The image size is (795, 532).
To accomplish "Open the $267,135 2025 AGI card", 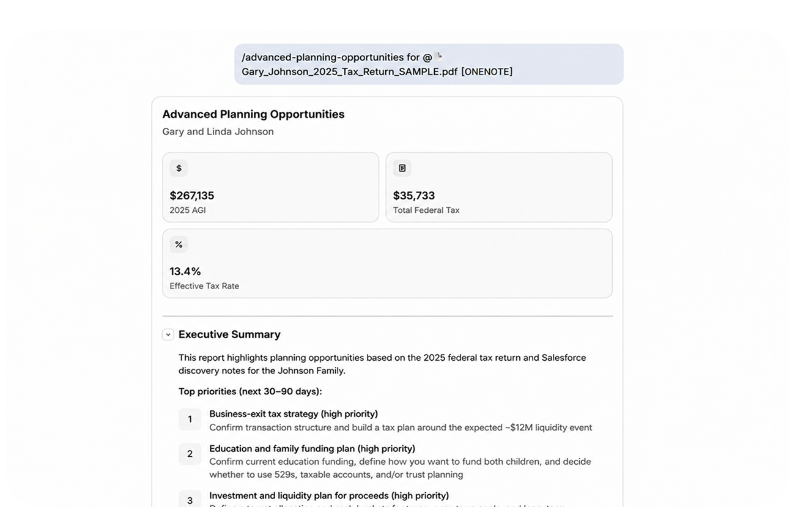I will click(x=270, y=187).
